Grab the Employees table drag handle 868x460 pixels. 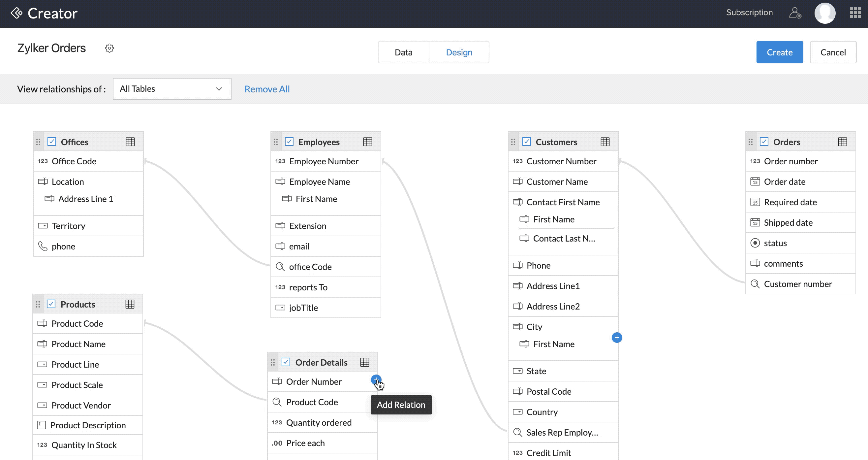[276, 142]
